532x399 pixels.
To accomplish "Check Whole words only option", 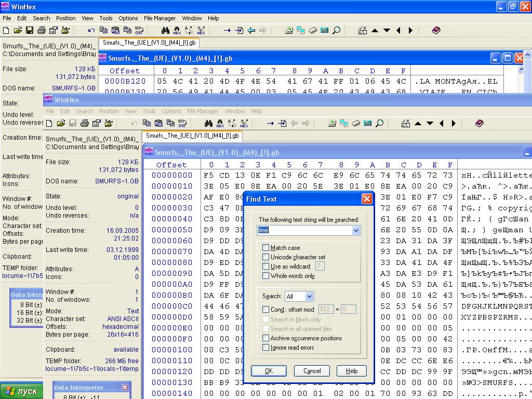I will click(265, 275).
